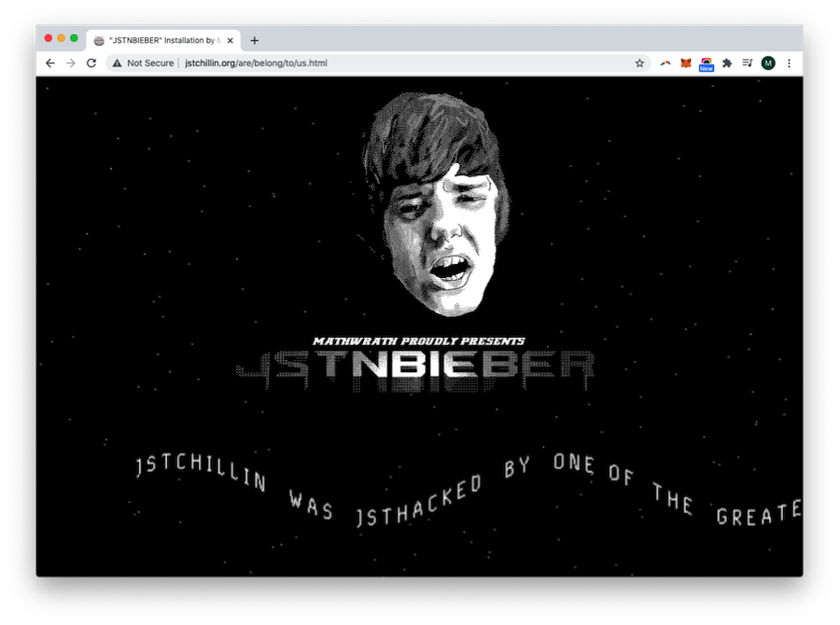Close the JSTNBIEBER Installation tab
The width and height of the screenshot is (840, 625).
[x=230, y=40]
